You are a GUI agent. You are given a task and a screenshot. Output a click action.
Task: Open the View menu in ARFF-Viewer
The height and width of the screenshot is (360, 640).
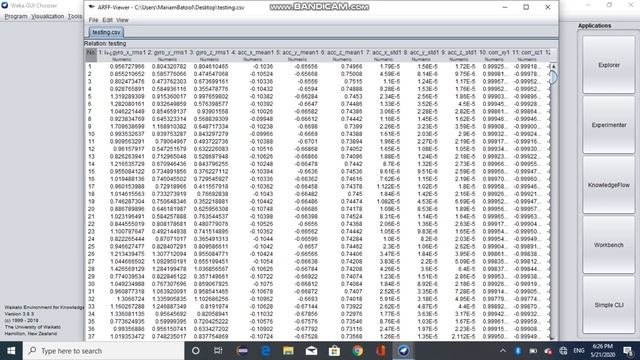[x=122, y=20]
